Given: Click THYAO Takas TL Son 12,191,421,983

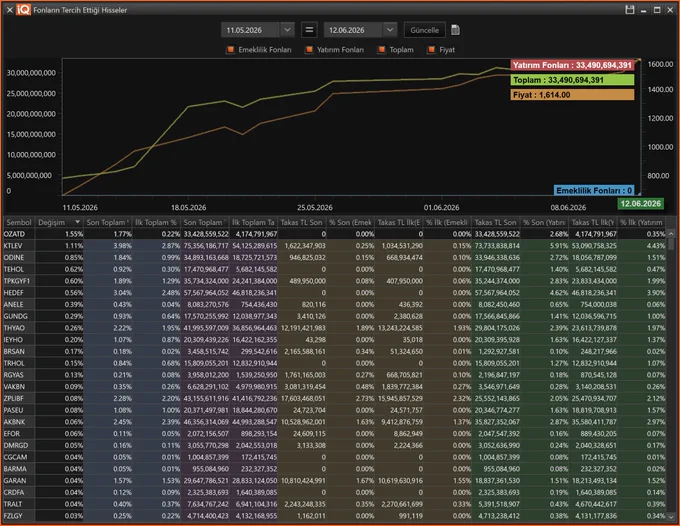Looking at the screenshot, I should pos(303,328).
